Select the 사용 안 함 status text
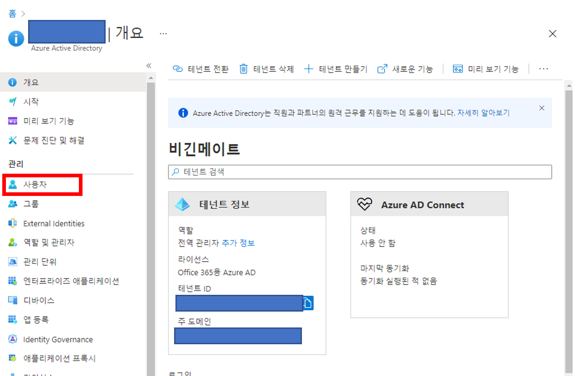 click(x=378, y=243)
